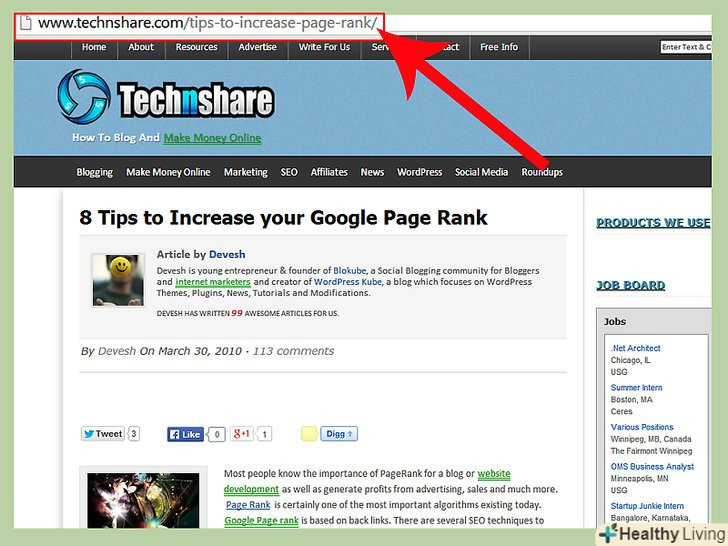Follow the WordPress Kube link
The width and height of the screenshot is (728, 546).
[348, 282]
